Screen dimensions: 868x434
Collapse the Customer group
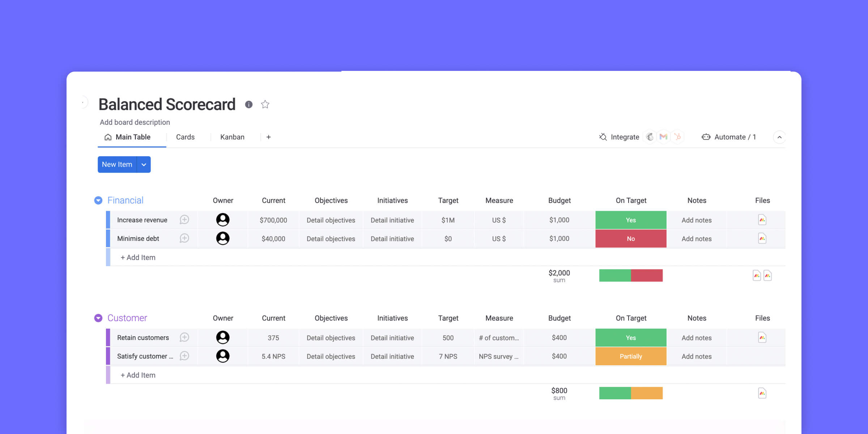pos(98,318)
